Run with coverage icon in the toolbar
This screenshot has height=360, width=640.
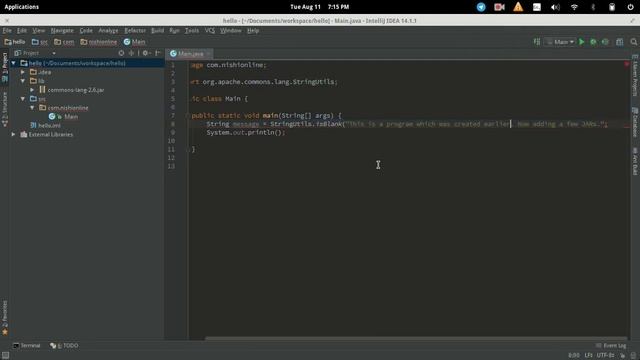point(605,42)
